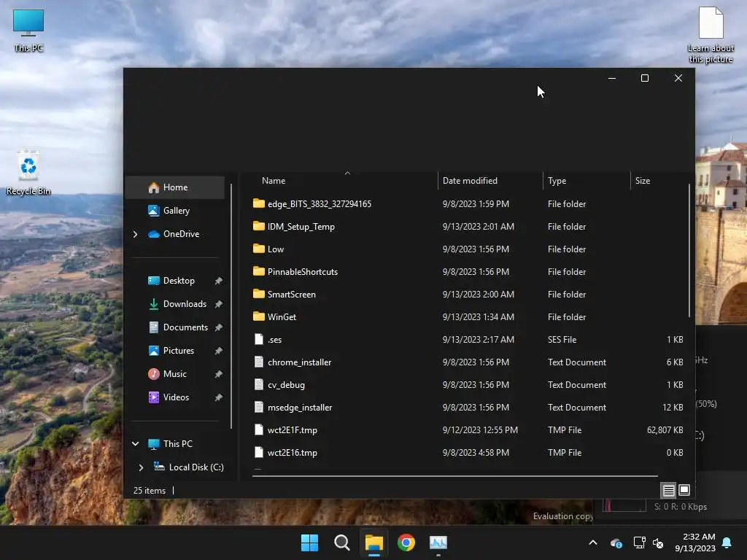Select the SmartScreen folder icon

(259, 295)
